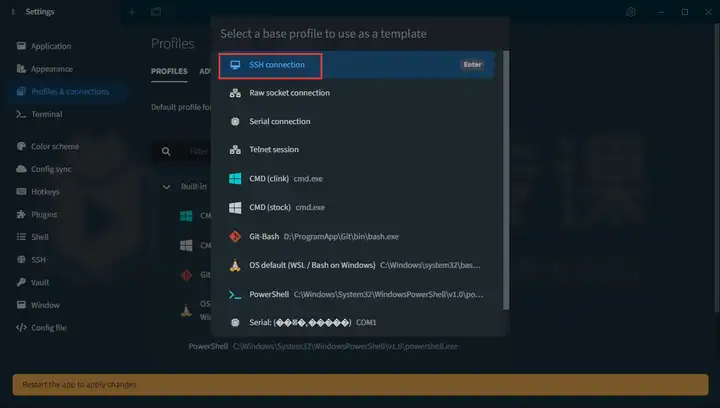Click the background PowerShell profile row

(323, 346)
